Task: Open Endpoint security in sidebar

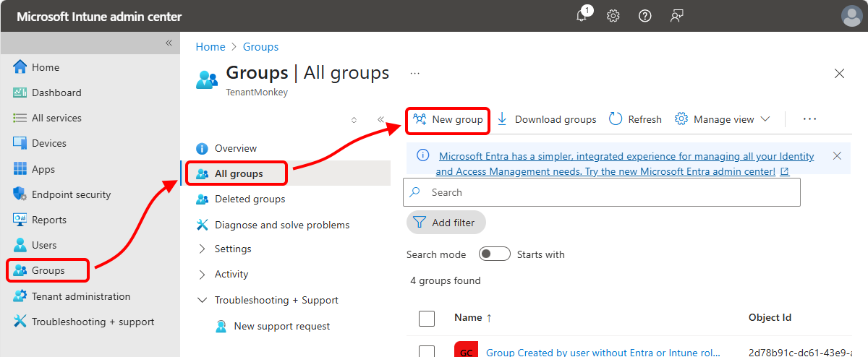Action: tap(62, 194)
